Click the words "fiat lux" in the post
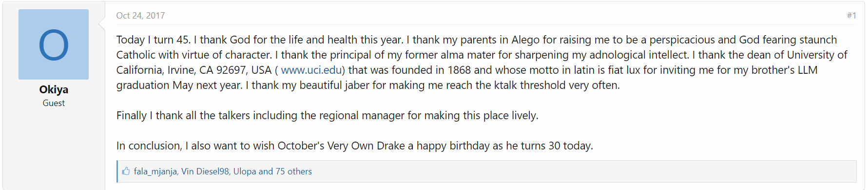Image resolution: width=868 pixels, height=190 pixels. click(x=624, y=70)
